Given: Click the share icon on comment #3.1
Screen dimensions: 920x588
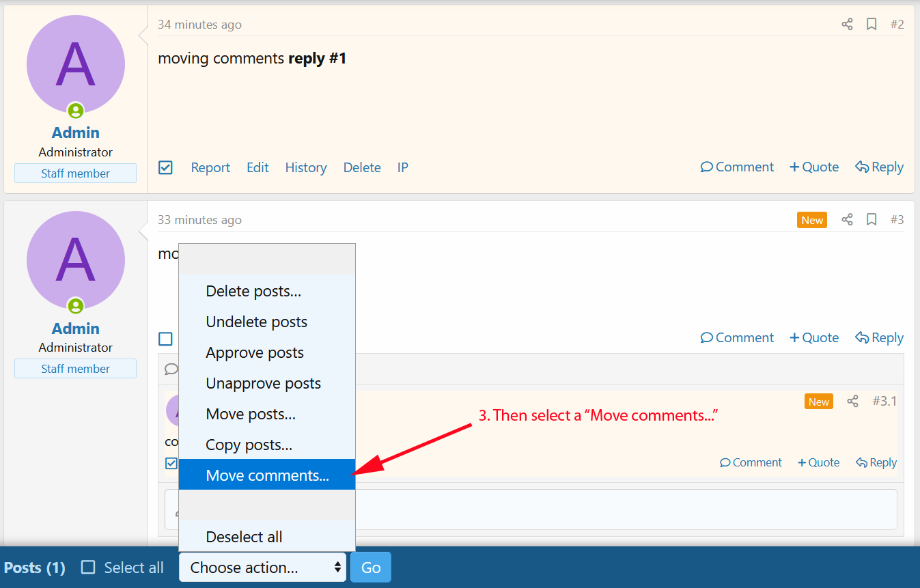Looking at the screenshot, I should (852, 402).
